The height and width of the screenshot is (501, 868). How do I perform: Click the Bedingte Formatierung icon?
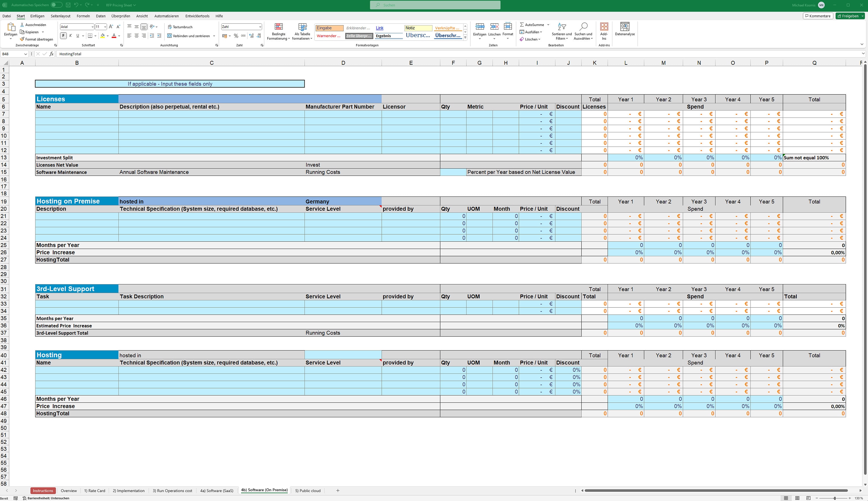click(279, 27)
